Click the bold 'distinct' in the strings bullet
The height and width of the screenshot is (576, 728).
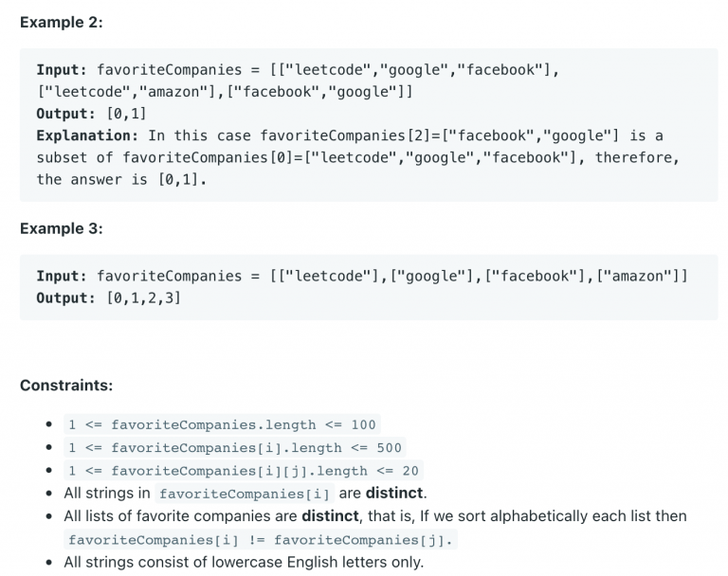click(394, 493)
